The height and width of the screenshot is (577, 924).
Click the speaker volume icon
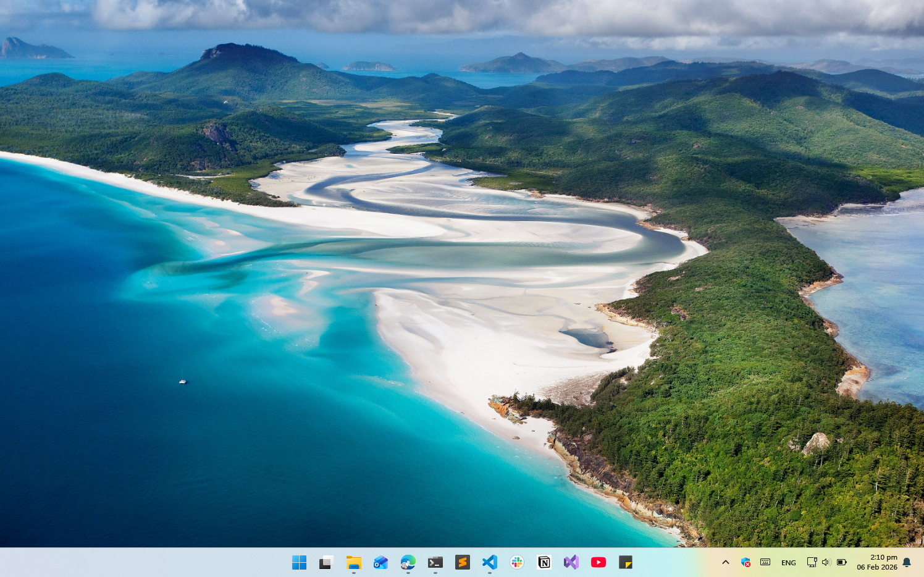pos(826,562)
